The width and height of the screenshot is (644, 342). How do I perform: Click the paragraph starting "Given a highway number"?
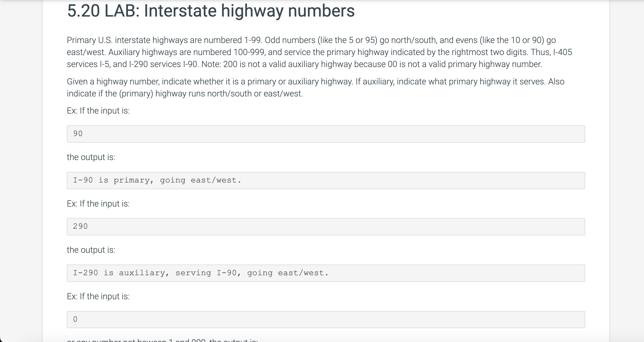click(x=315, y=87)
